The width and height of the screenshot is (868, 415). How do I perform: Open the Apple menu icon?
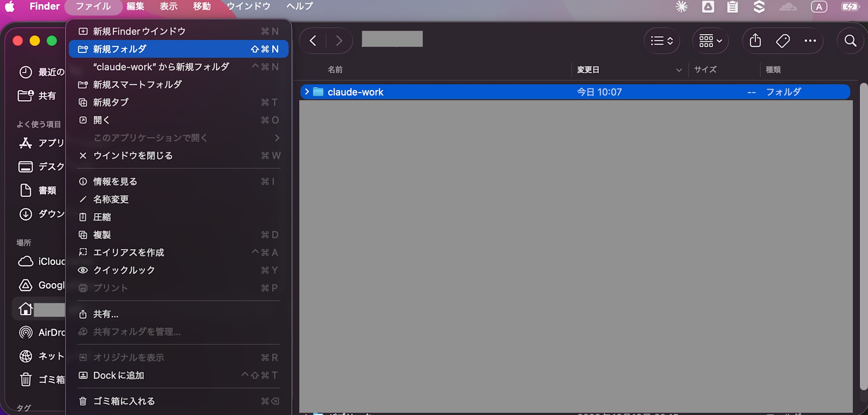(x=10, y=6)
